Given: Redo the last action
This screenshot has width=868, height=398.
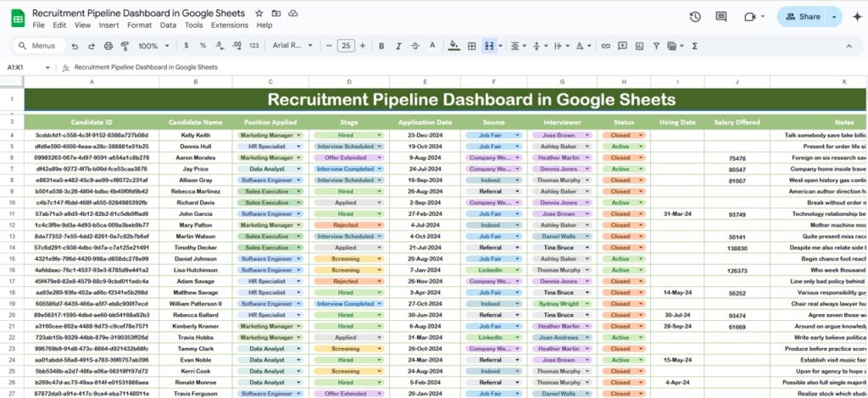Looking at the screenshot, I should (92, 46).
